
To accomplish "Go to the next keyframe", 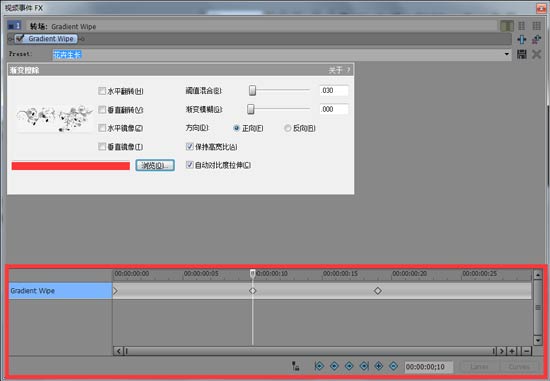I will point(349,366).
